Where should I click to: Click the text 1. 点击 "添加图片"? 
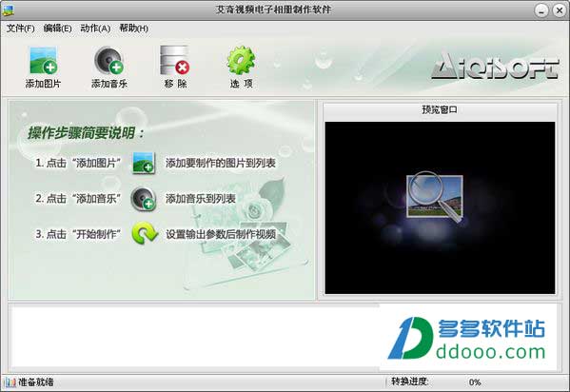tap(78, 163)
